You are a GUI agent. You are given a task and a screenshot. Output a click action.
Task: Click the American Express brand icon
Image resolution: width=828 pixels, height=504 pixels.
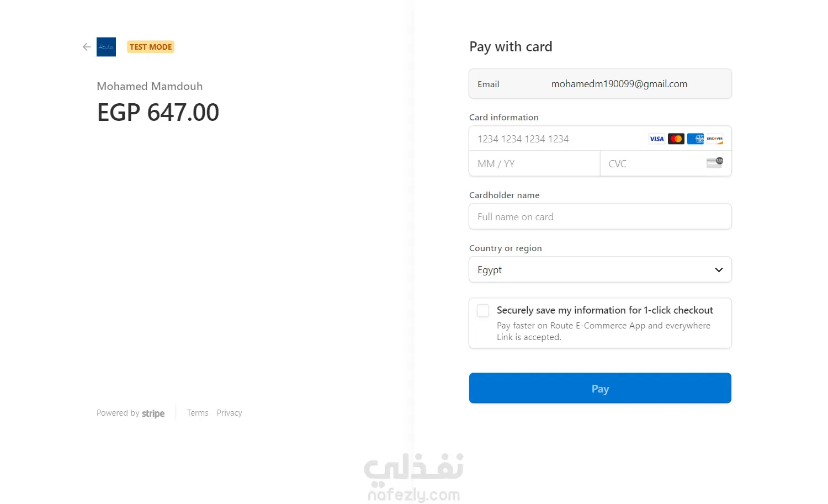[x=696, y=139]
